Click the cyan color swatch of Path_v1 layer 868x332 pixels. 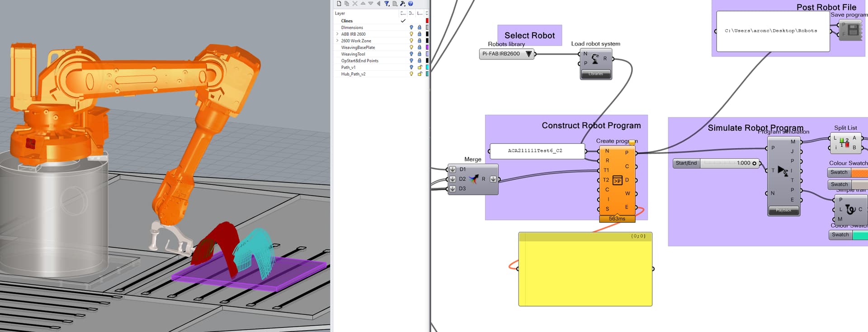427,67
